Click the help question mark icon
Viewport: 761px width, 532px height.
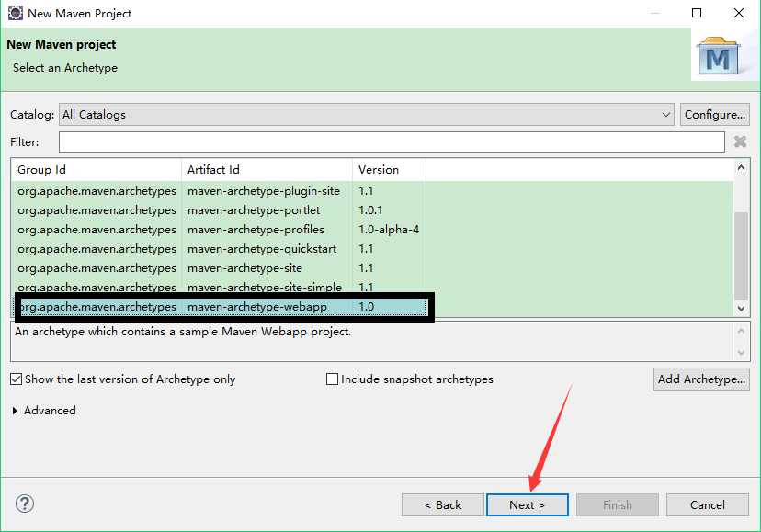pos(24,504)
